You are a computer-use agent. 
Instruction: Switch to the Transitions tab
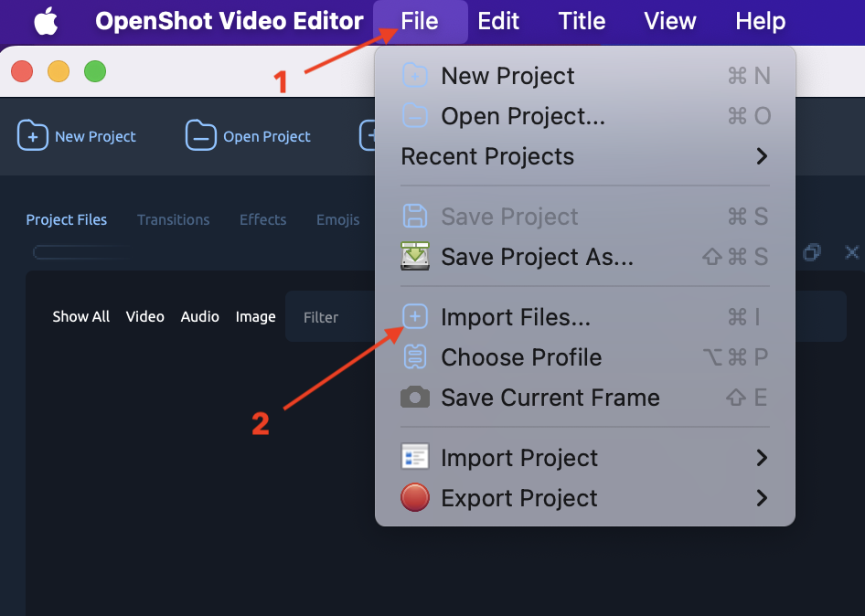[173, 219]
